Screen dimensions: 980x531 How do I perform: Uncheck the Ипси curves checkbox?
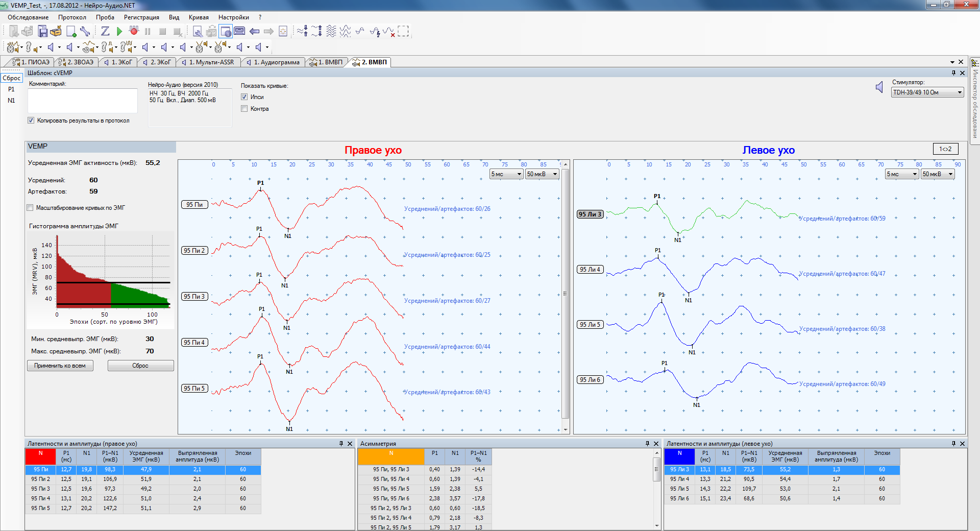(x=244, y=96)
